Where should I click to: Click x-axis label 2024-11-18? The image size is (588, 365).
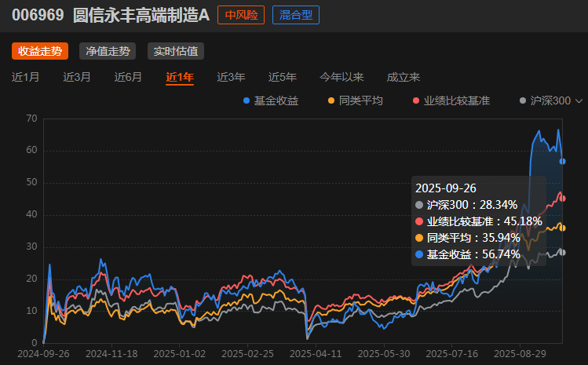tap(111, 354)
